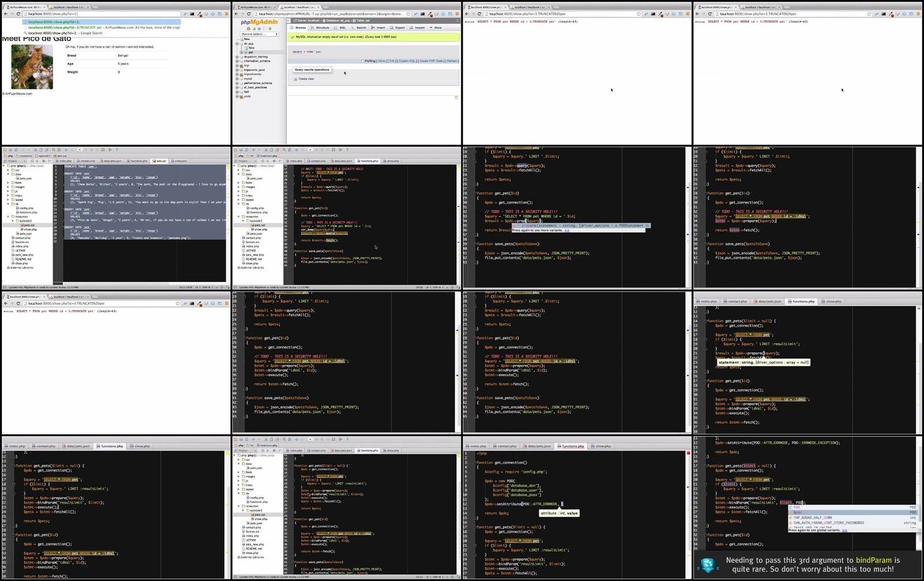Click the phpMyAdmin logo

coord(259,22)
